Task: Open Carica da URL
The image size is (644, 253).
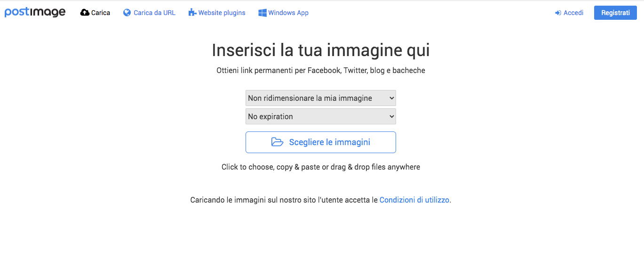Action: pos(149,13)
